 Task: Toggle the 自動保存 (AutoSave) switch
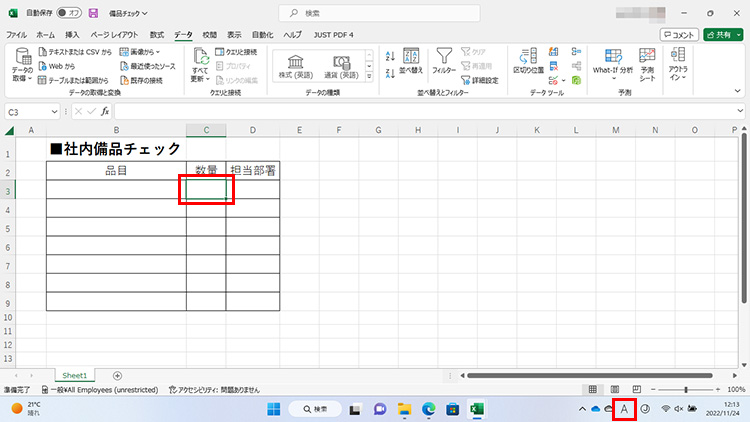click(x=69, y=13)
